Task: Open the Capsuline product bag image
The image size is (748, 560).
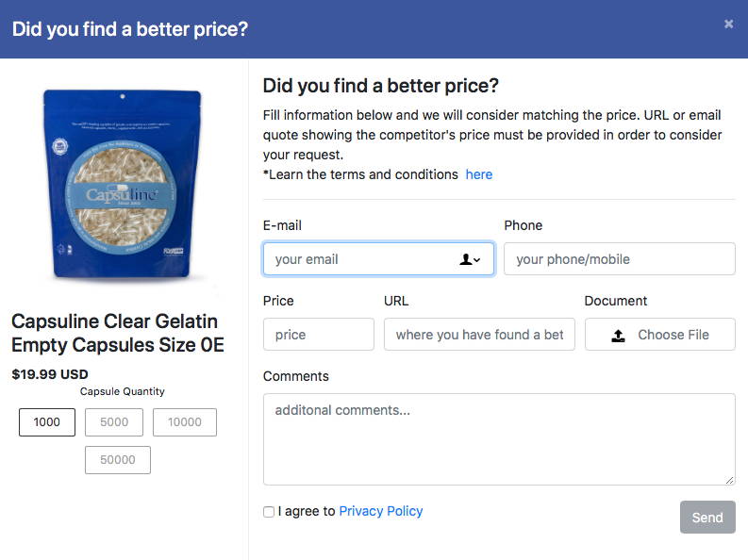Action: tap(123, 185)
